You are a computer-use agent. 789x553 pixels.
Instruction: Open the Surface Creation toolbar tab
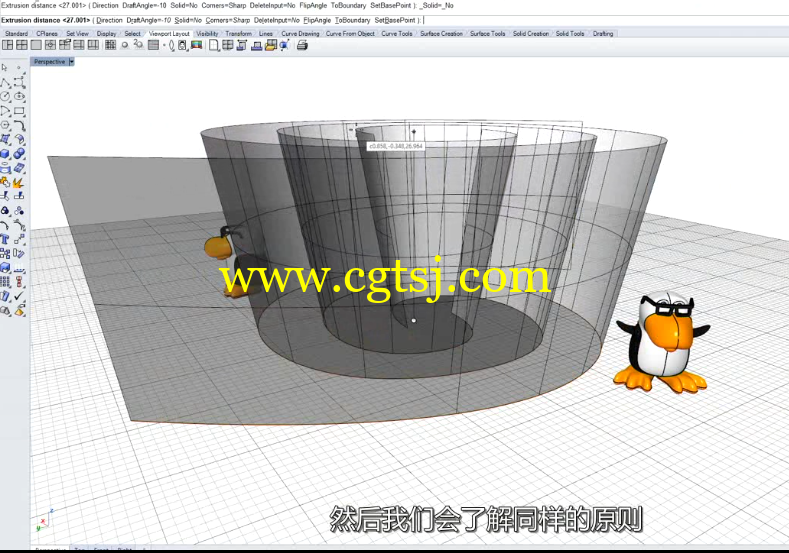click(x=441, y=34)
